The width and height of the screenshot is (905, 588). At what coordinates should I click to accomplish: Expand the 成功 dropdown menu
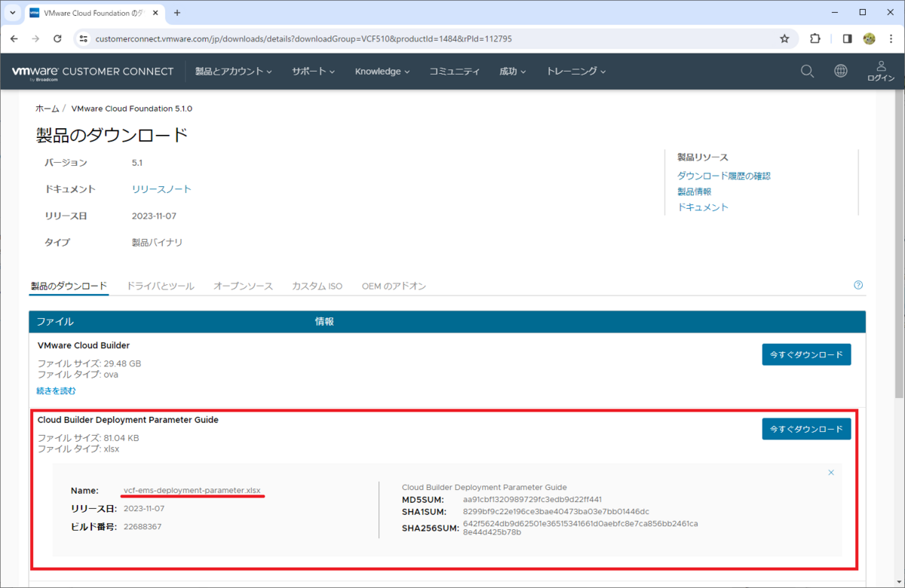[513, 72]
